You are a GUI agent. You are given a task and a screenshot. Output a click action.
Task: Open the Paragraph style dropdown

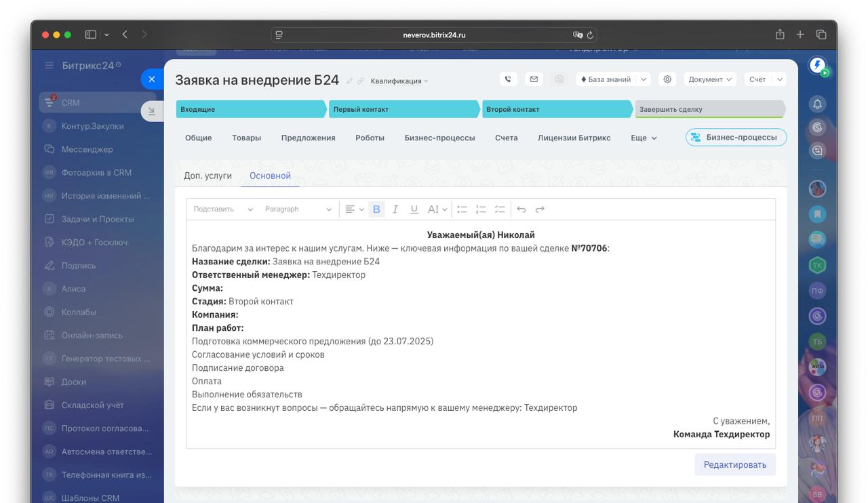(x=298, y=209)
